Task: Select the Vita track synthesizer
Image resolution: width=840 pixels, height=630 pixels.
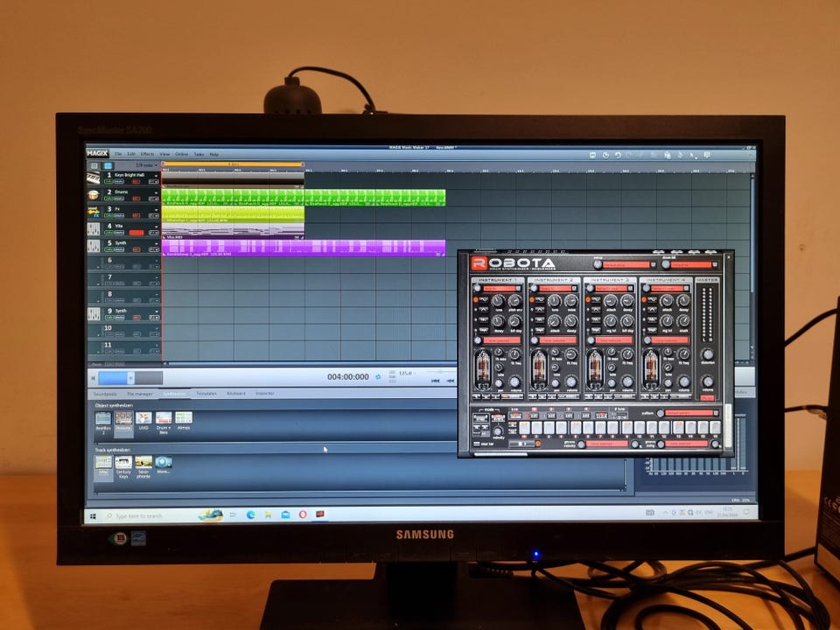Action: click(x=103, y=462)
